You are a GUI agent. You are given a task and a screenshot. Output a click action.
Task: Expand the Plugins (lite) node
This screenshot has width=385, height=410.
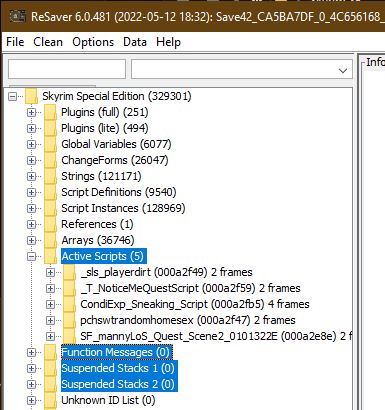pyautogui.click(x=31, y=128)
